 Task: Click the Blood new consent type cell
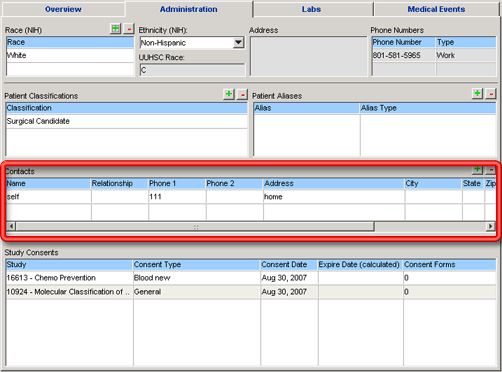[x=197, y=278]
